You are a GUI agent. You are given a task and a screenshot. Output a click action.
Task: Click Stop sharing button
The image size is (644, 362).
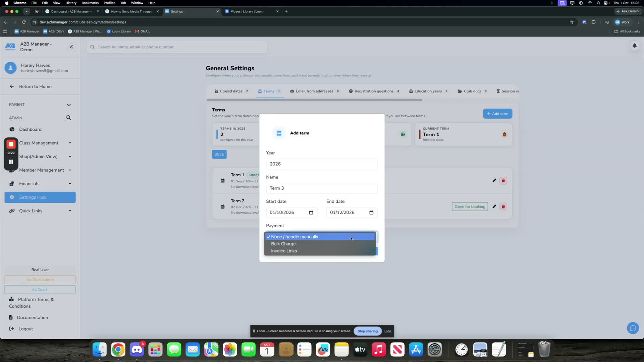point(367,331)
